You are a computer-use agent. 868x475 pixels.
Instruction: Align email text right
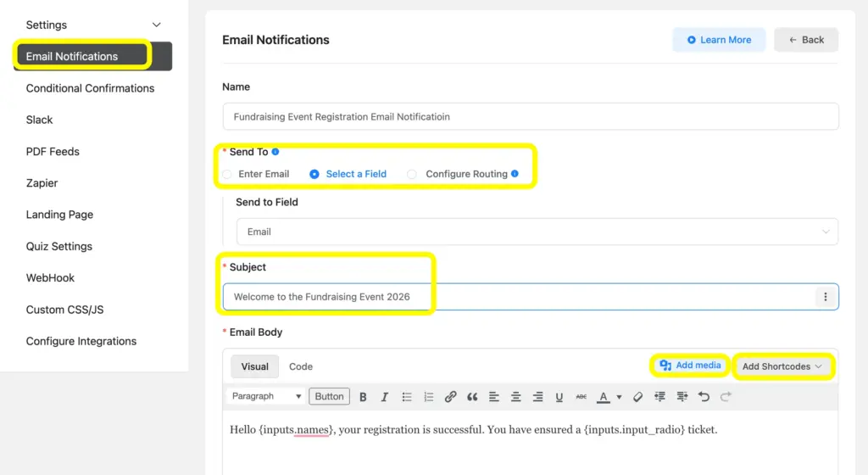pos(537,396)
